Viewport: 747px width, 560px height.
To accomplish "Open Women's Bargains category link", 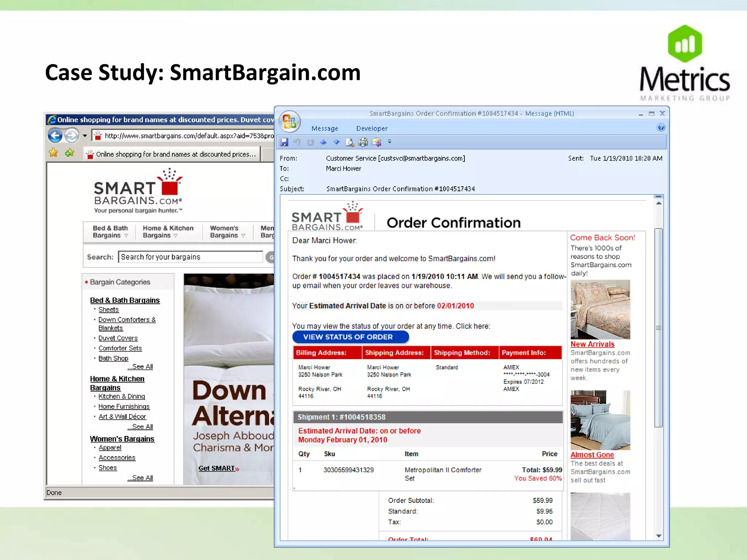I will tap(122, 439).
